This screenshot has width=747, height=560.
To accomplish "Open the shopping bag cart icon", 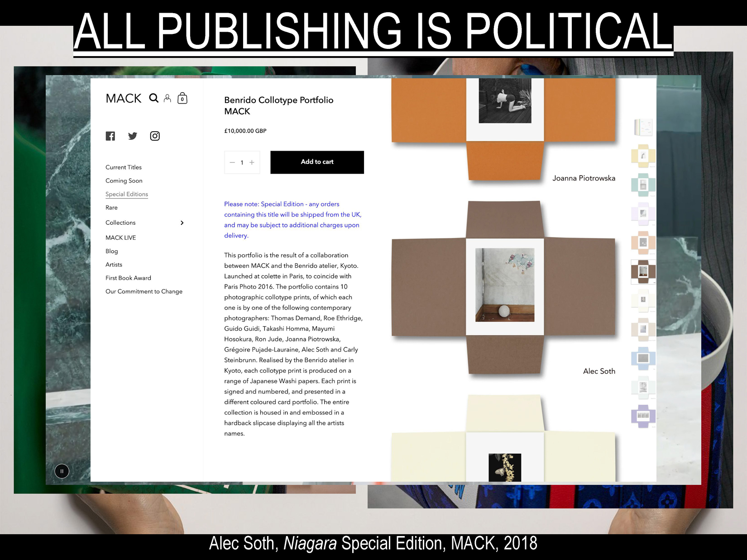I will point(182,98).
